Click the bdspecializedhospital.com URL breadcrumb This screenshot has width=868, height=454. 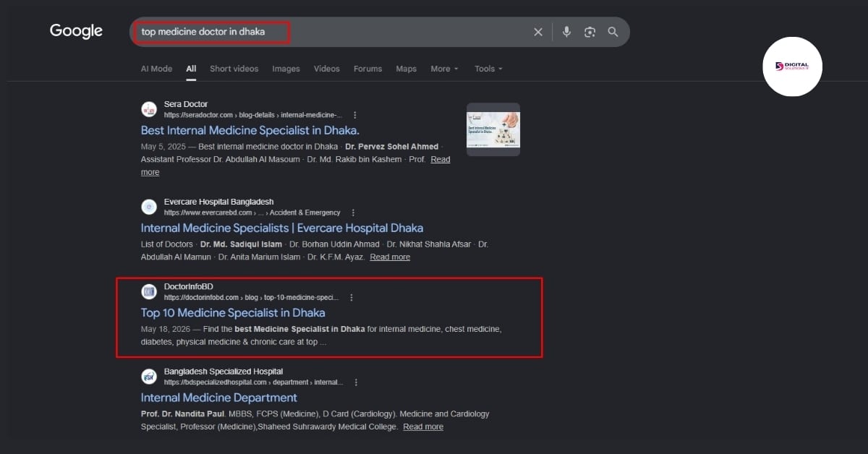254,382
